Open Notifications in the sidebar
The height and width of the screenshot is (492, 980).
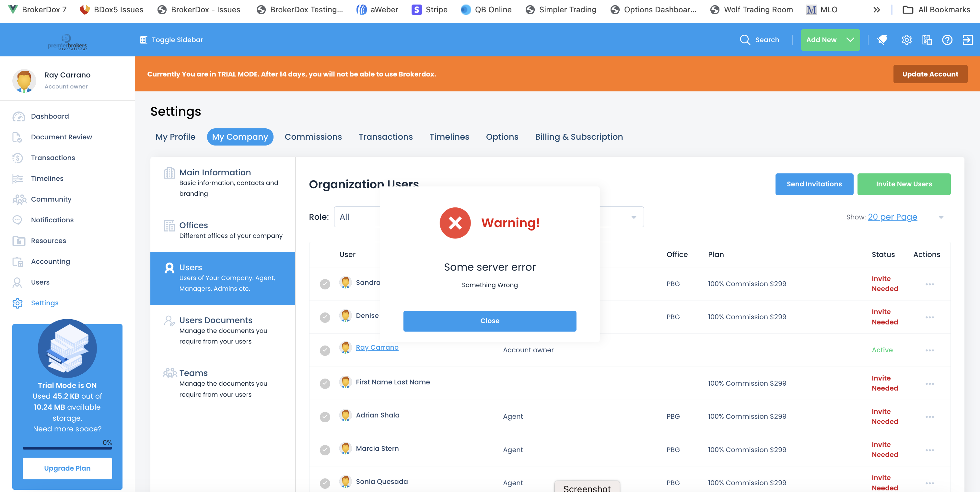point(52,220)
